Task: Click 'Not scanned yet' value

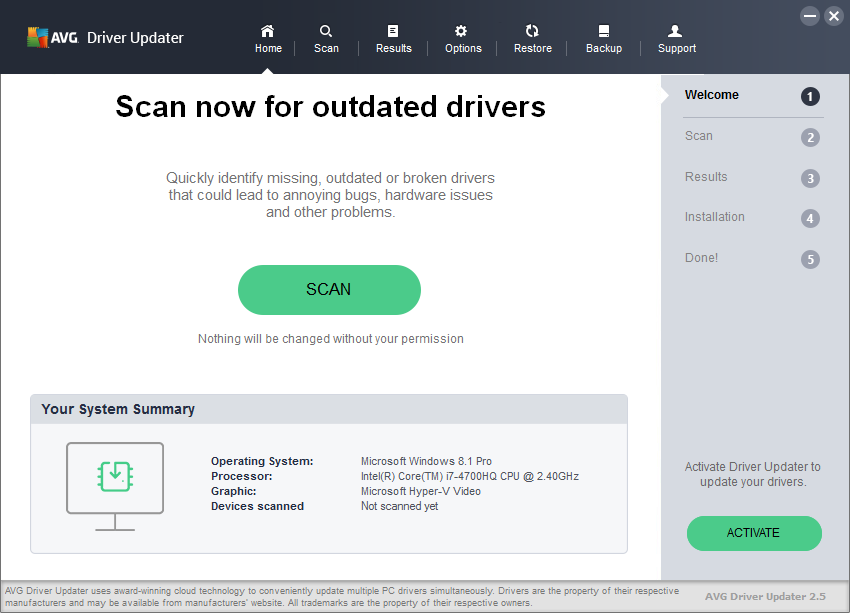Action: (x=400, y=506)
